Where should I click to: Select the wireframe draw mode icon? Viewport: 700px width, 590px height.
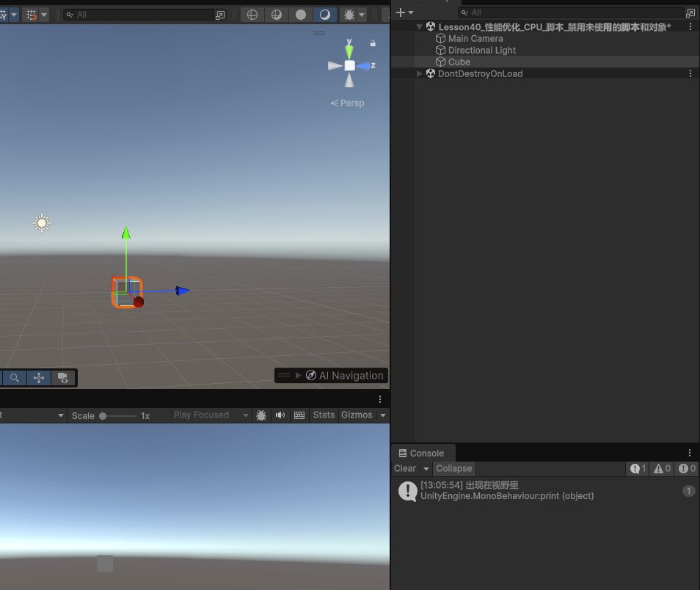[x=252, y=15]
